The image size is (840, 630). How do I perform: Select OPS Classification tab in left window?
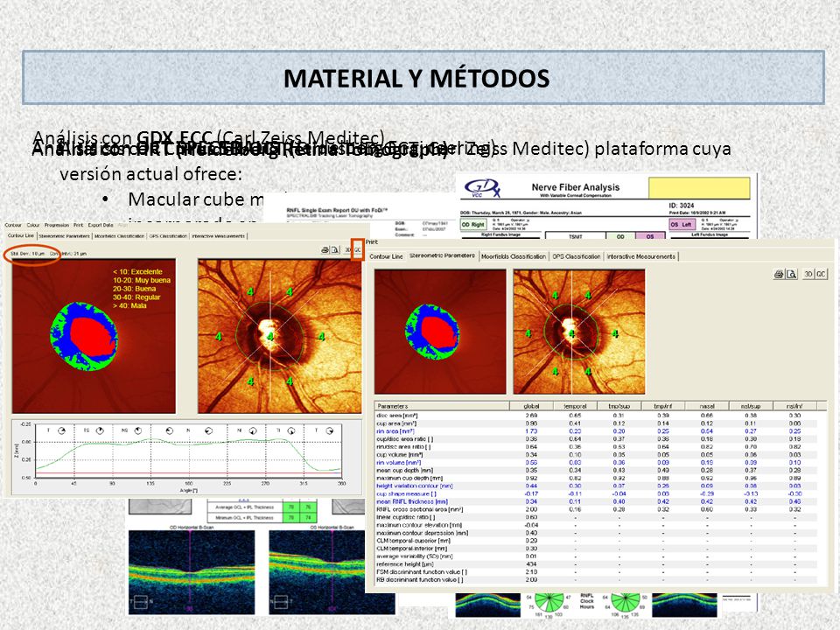[168, 235]
